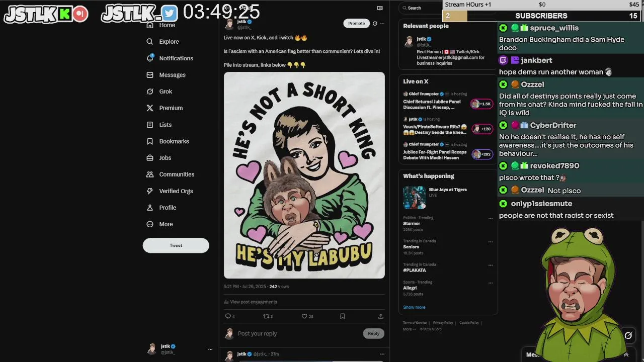Screen dimensions: 644x362
Task: Open the three-dot menu on the main post
Action: click(382, 23)
